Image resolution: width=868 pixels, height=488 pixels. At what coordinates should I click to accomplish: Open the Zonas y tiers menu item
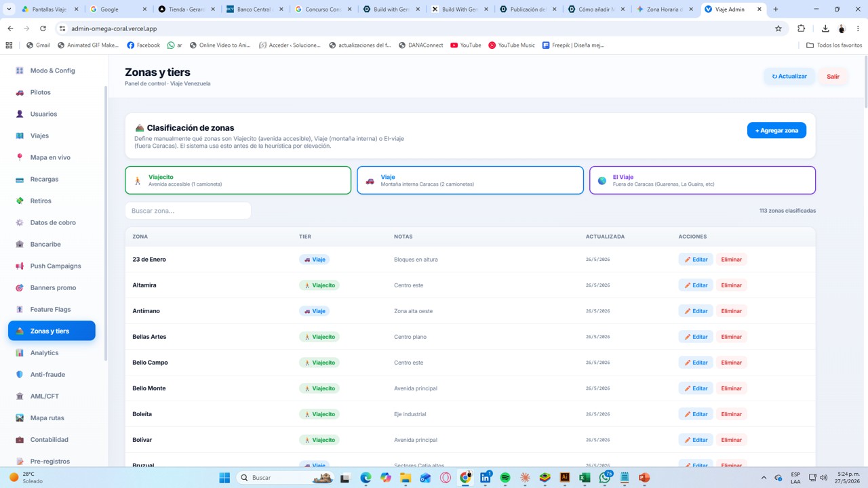[x=52, y=331]
